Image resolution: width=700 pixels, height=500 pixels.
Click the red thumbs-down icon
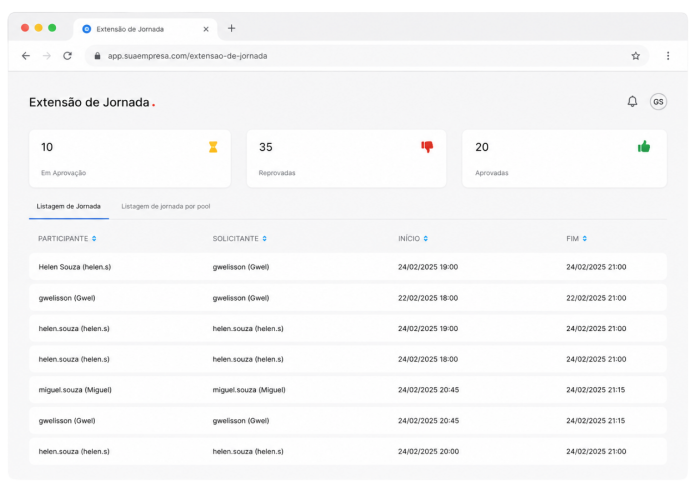[x=427, y=147]
